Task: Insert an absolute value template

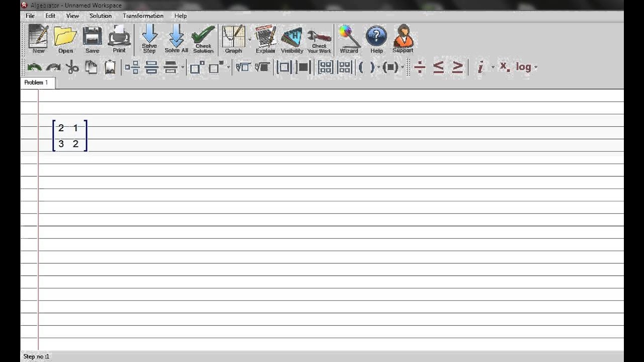Action: coord(284,67)
